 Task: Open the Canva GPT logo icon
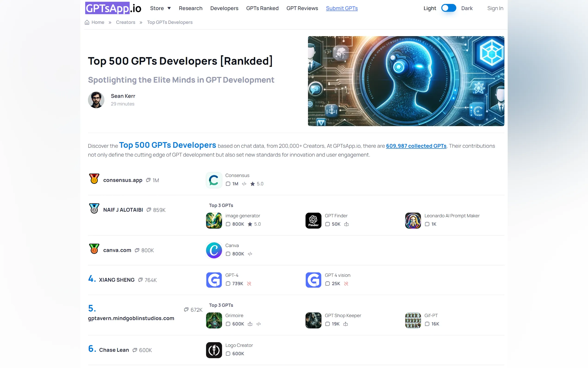coord(214,250)
